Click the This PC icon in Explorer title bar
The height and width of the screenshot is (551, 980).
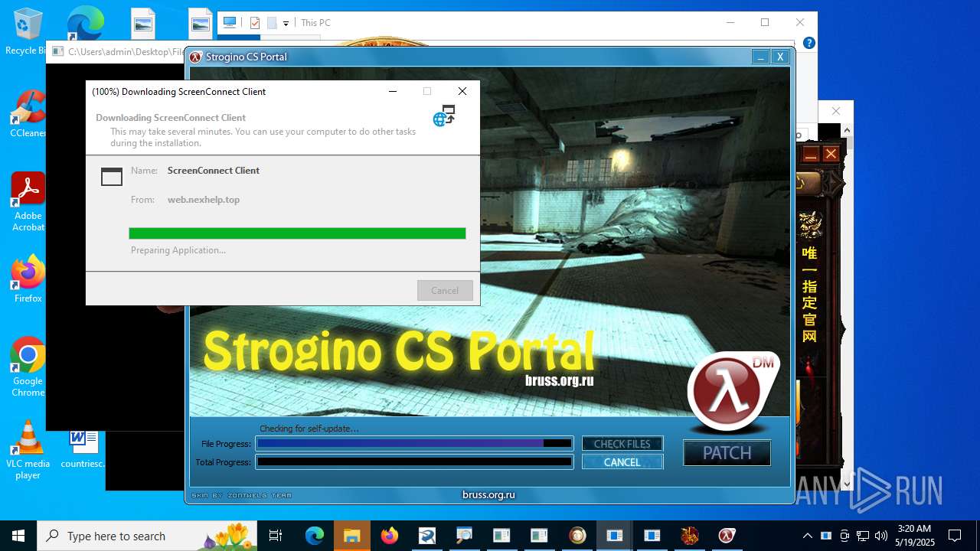[230, 22]
